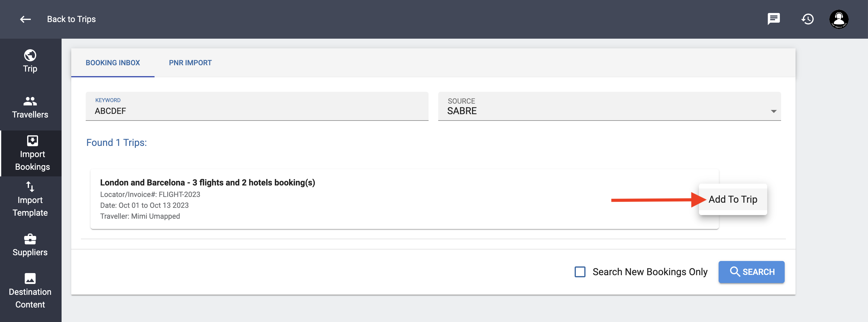This screenshot has height=322, width=868.
Task: Click the Import Template sidebar label
Action: pos(30,206)
